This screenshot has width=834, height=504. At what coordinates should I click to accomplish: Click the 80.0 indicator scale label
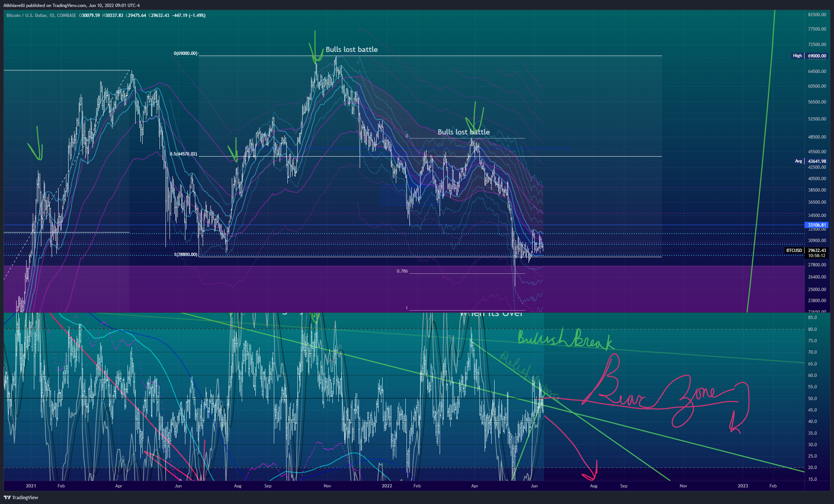point(812,329)
